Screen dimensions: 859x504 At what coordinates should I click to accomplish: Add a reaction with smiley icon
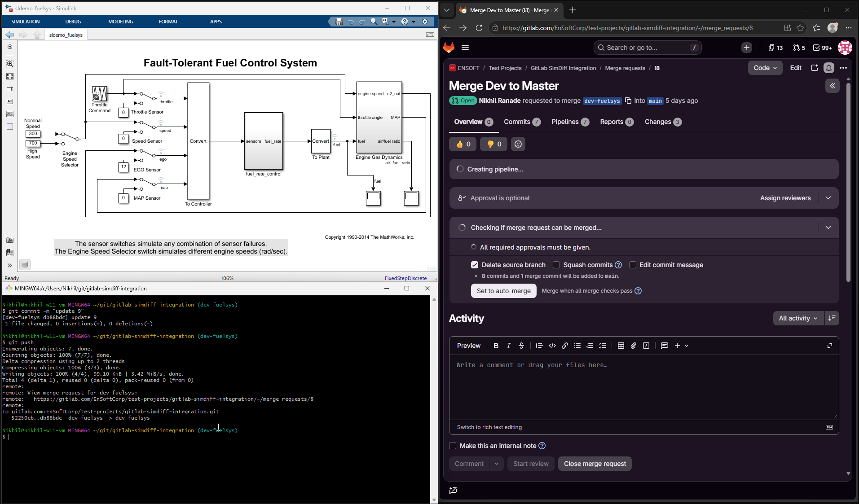518,144
